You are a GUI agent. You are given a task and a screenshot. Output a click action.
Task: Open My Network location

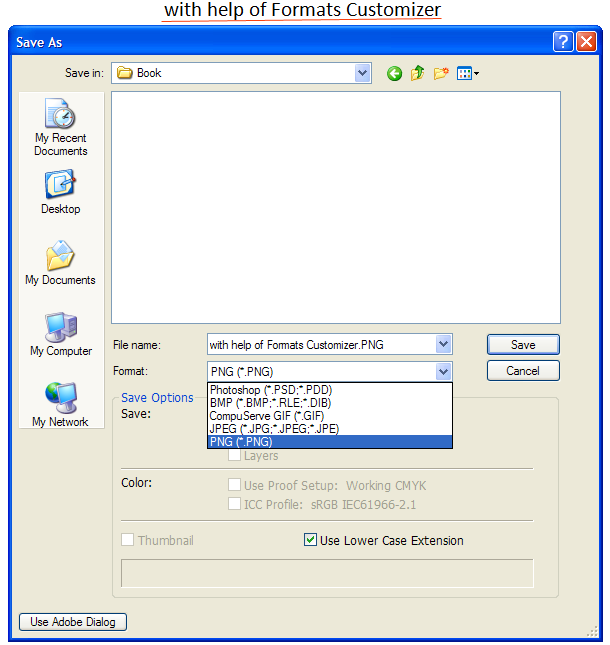pos(60,404)
